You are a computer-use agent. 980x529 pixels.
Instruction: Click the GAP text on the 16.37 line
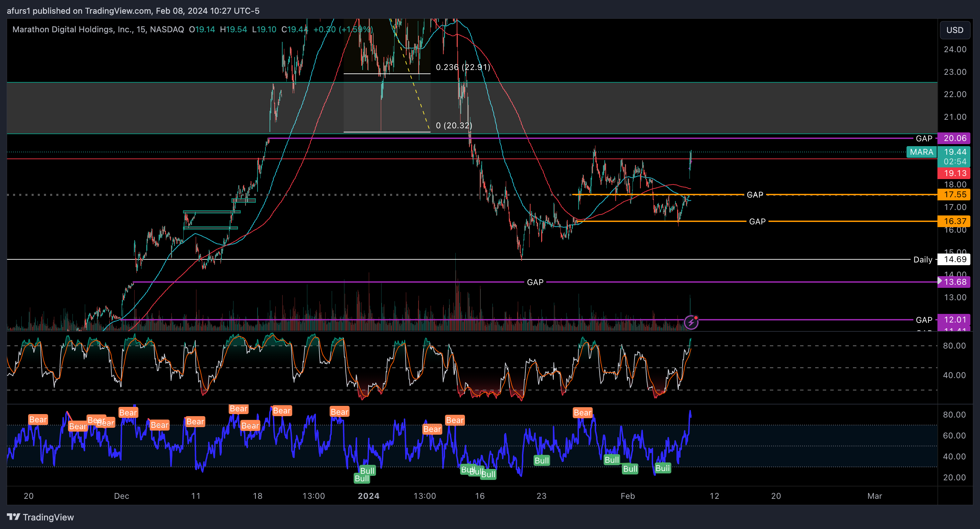point(757,222)
